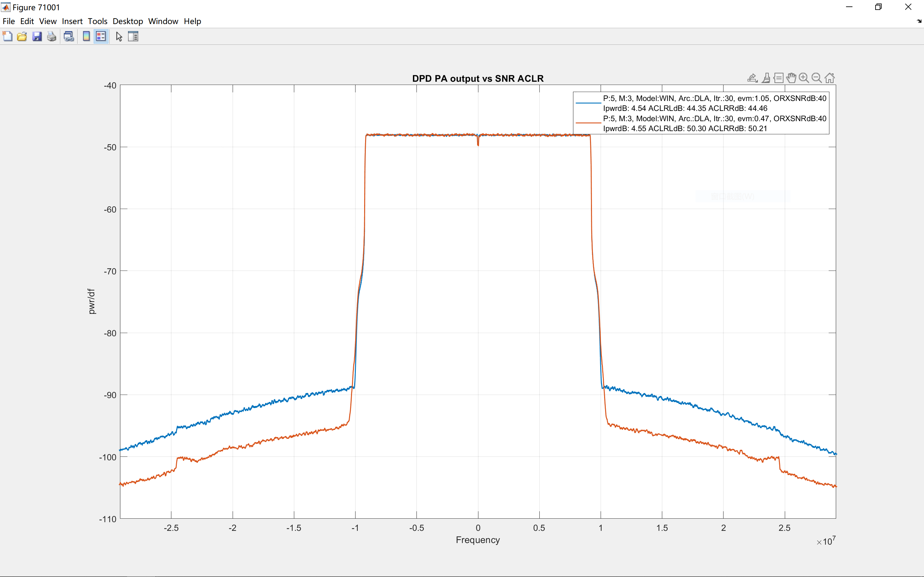This screenshot has width=924, height=577.
Task: Toggle the Insert Colorbar toolbar button
Action: point(86,37)
